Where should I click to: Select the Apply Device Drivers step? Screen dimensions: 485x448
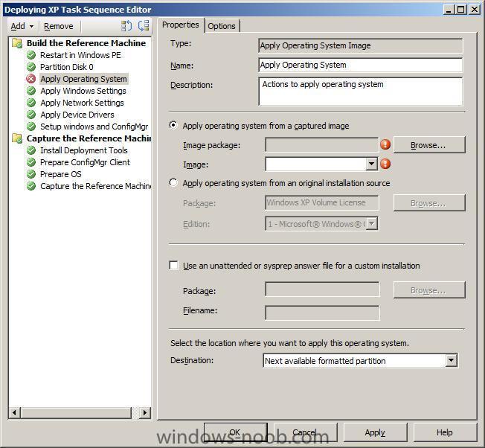[77, 115]
